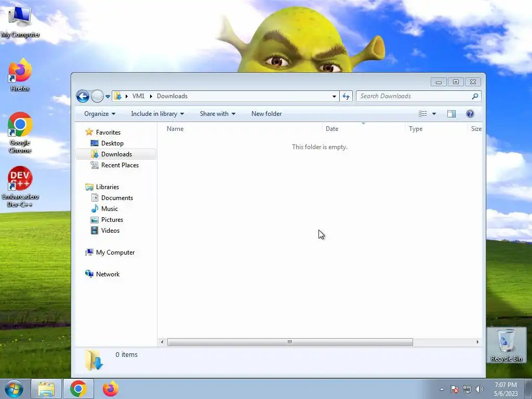Click the Favorites star icon

(x=89, y=132)
